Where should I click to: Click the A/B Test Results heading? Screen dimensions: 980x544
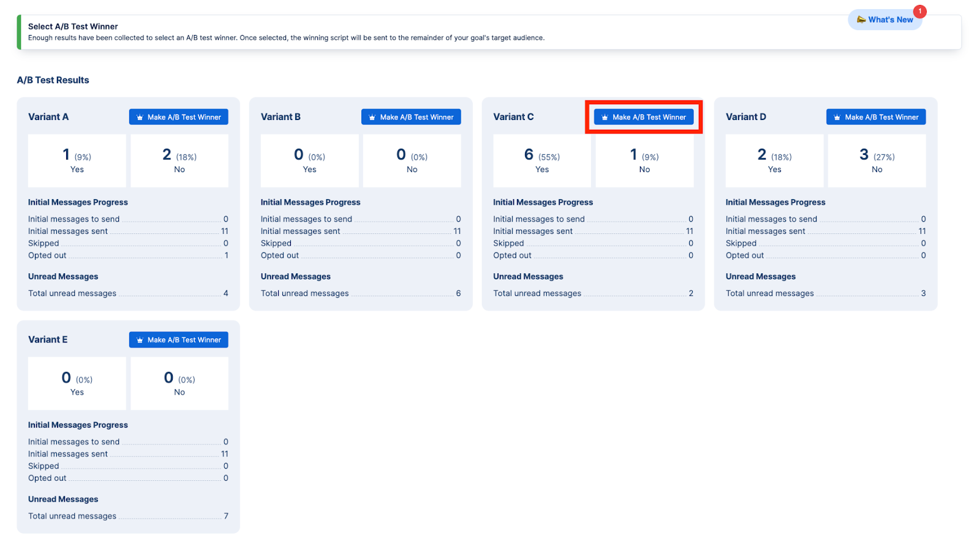click(53, 80)
